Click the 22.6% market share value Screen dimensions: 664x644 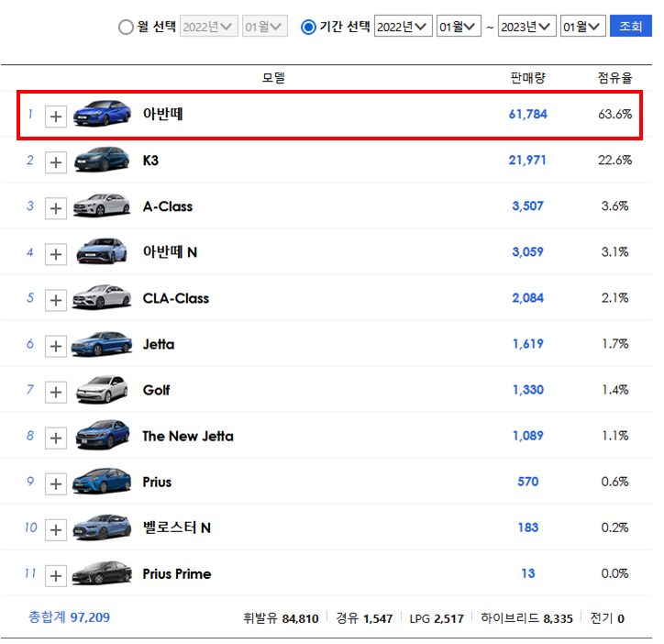click(614, 161)
